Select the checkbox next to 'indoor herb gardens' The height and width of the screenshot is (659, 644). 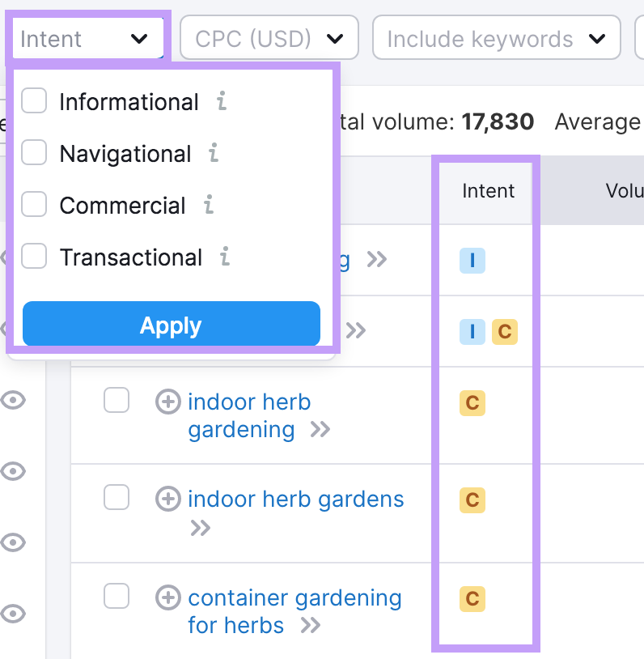[116, 498]
